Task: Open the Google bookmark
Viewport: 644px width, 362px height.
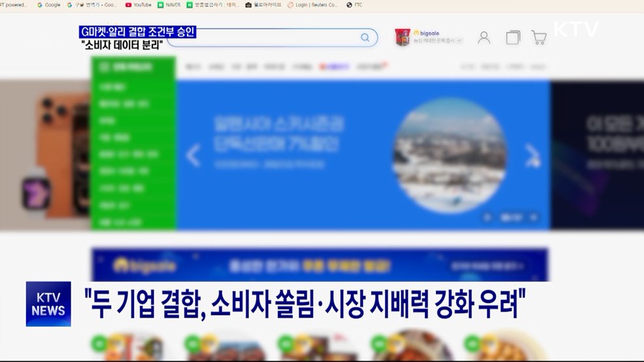Action: [x=49, y=5]
